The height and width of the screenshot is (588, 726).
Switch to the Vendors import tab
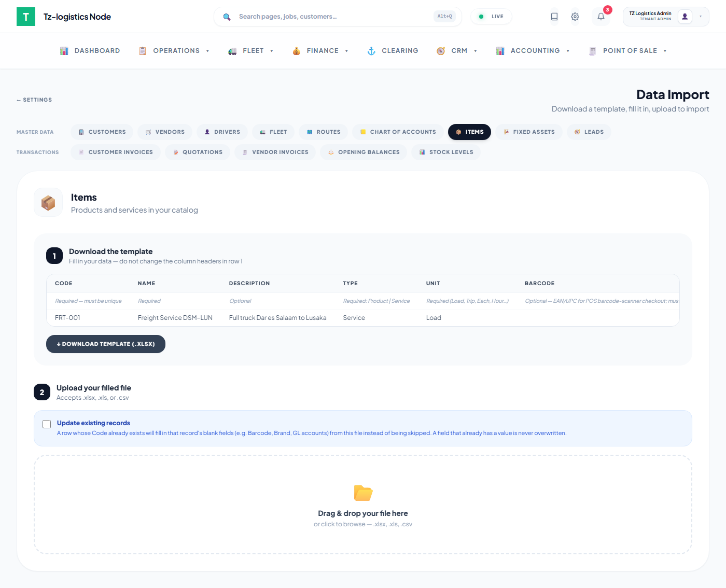point(165,132)
